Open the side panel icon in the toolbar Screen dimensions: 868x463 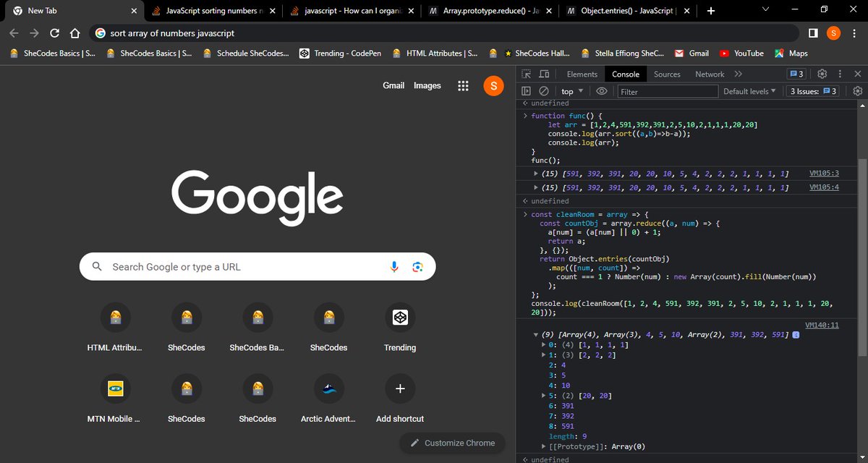(813, 33)
